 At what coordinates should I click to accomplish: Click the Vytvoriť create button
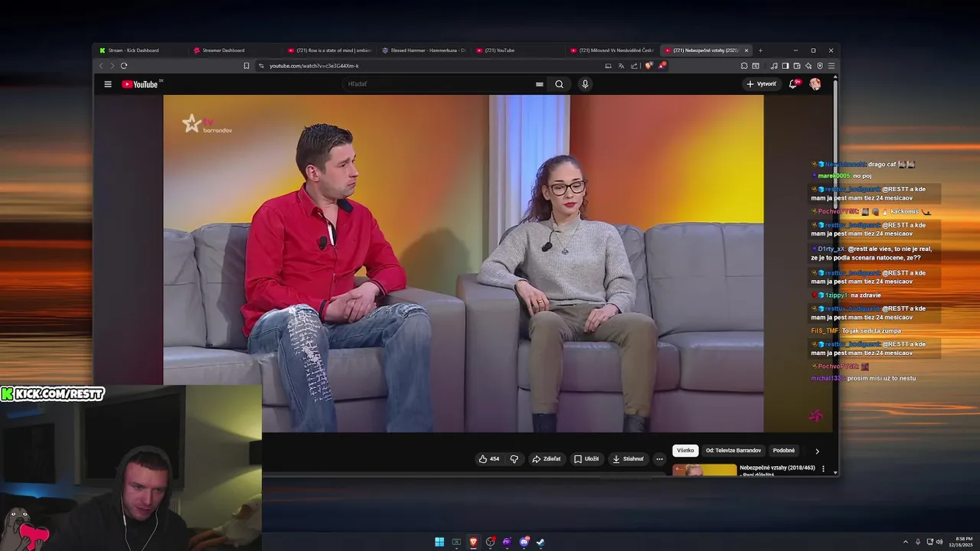[x=762, y=84]
